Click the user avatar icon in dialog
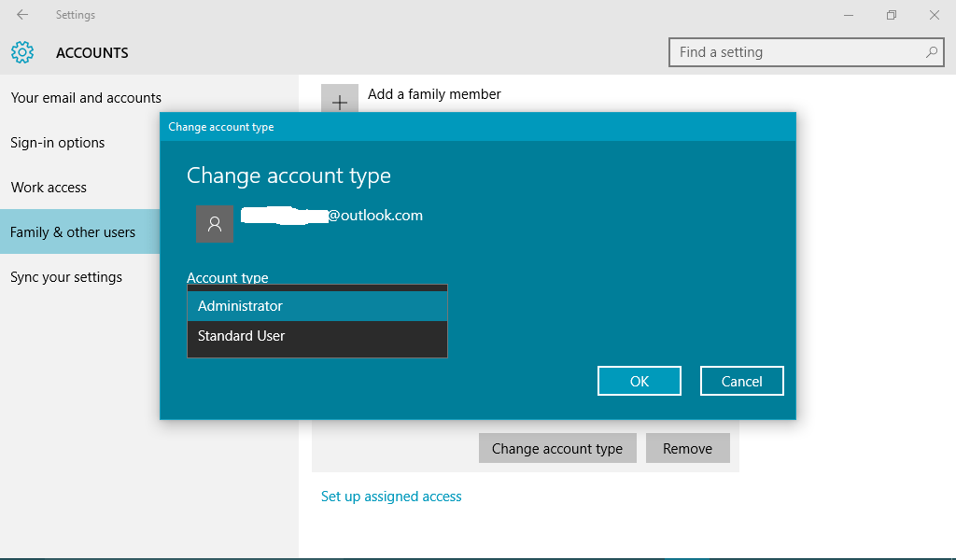Viewport: 956px width, 560px height. click(x=215, y=224)
